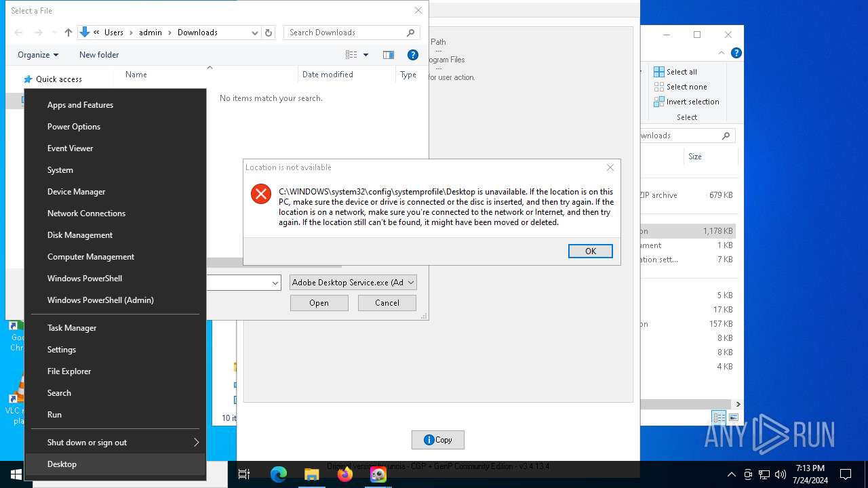Toggle the preview pane icon

click(389, 55)
